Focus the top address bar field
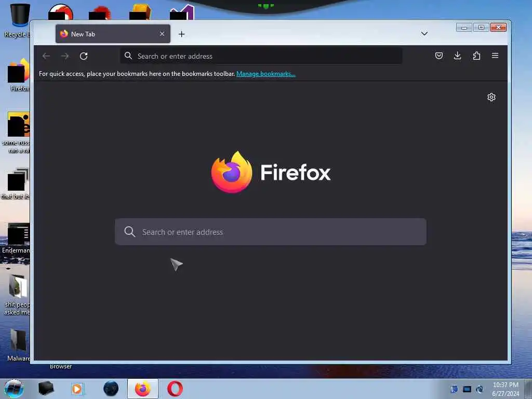The image size is (532, 399). click(261, 56)
